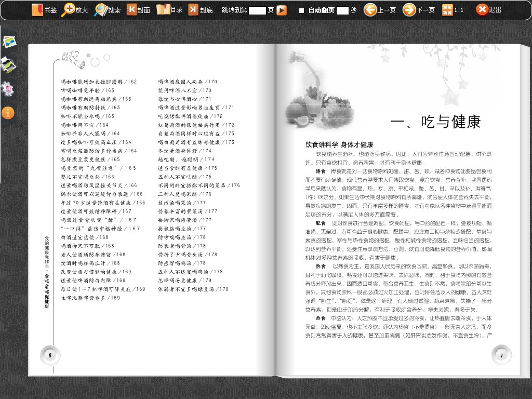Click the orange info icon in sidebar
The image size is (532, 399).
click(x=8, y=113)
